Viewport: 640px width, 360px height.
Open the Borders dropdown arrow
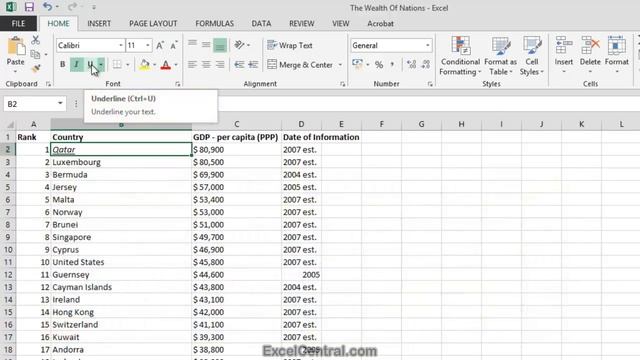[x=128, y=64]
